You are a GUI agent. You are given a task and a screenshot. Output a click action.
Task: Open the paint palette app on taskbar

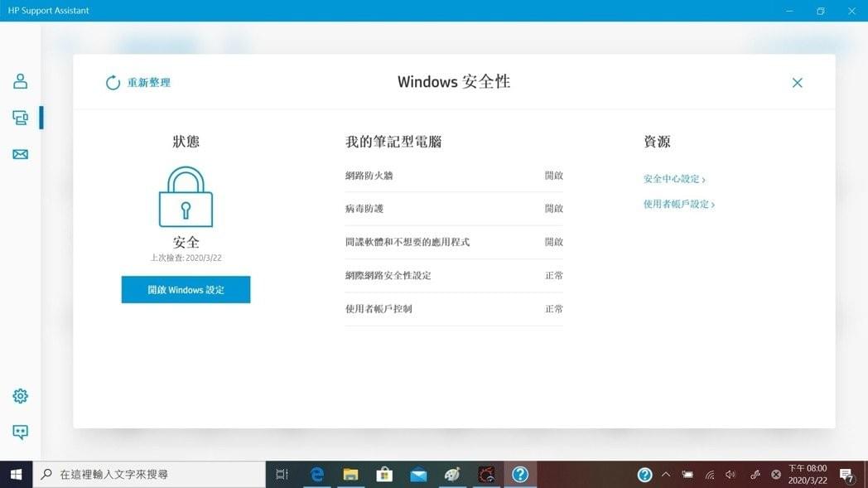pyautogui.click(x=452, y=475)
